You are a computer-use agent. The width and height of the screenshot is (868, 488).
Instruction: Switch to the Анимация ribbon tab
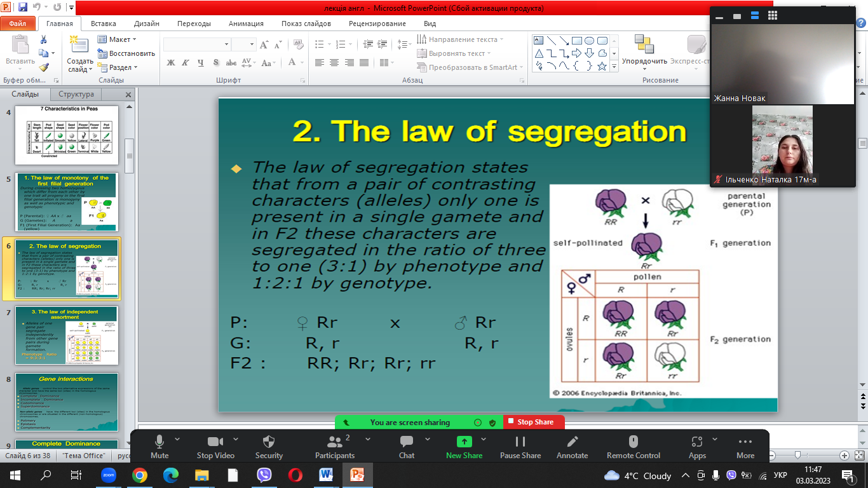point(246,24)
